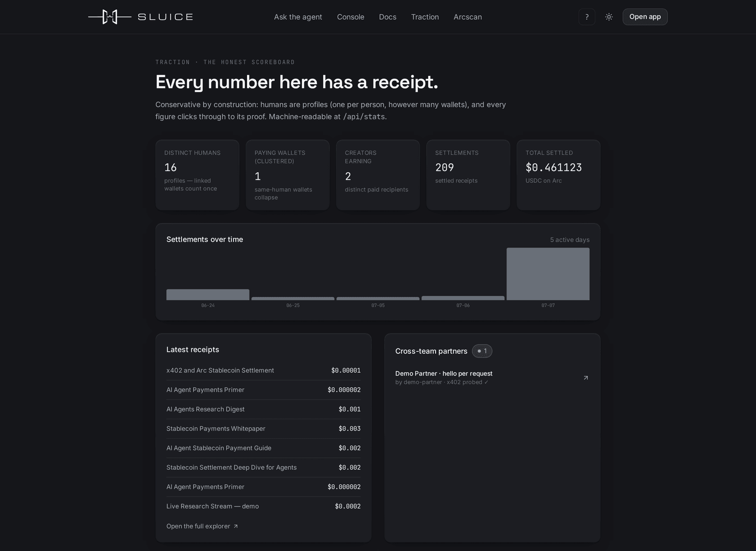Open Stablecoin Payments Whitepaper receipt

click(x=263, y=429)
